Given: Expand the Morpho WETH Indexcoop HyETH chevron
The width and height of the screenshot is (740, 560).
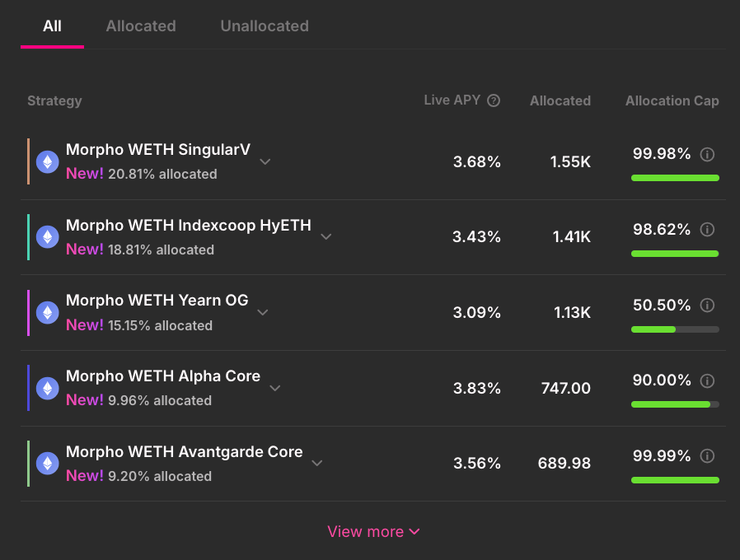Looking at the screenshot, I should point(326,237).
